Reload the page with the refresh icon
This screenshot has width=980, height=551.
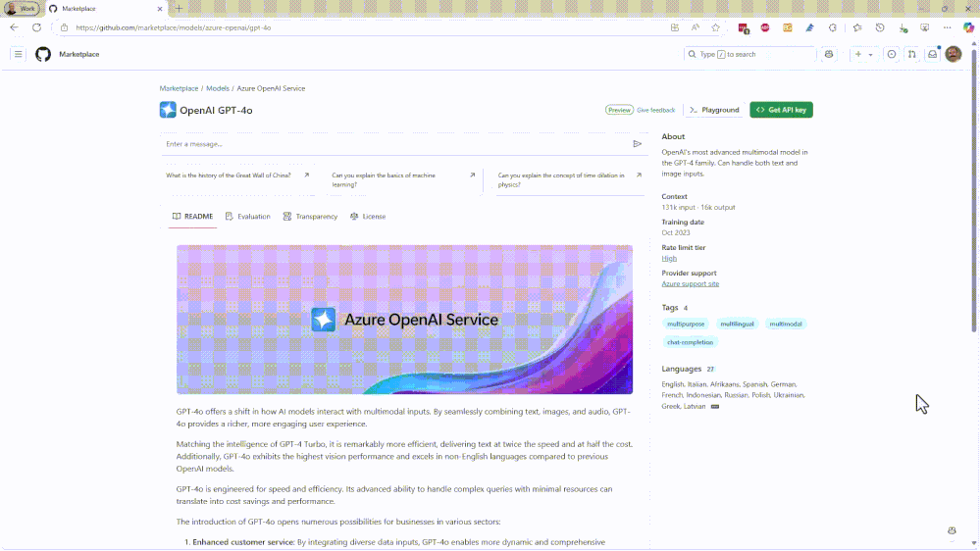click(36, 27)
